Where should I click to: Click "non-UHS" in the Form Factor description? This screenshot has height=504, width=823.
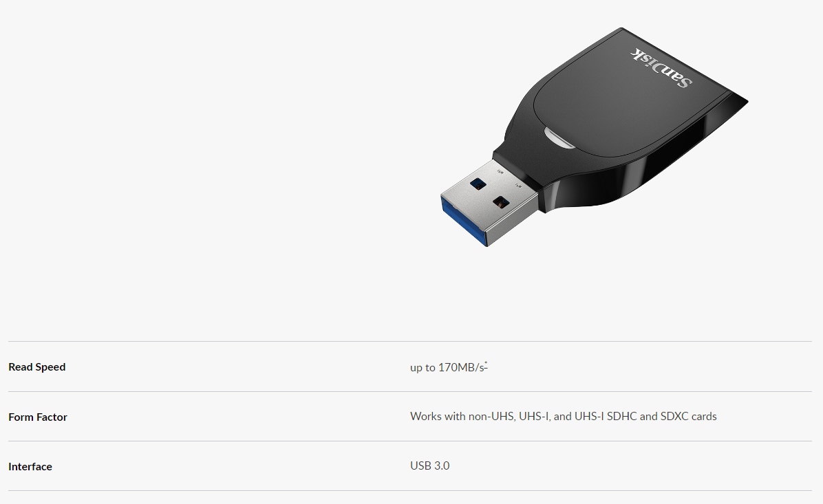491,417
